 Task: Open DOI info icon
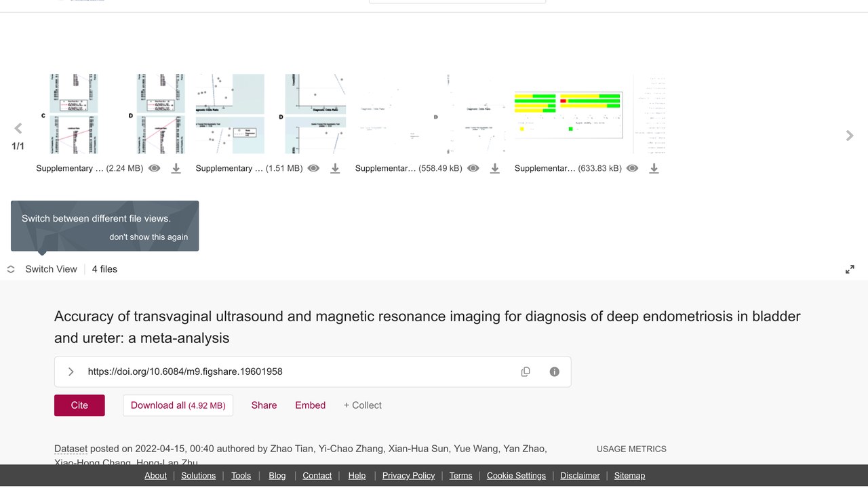tap(555, 371)
